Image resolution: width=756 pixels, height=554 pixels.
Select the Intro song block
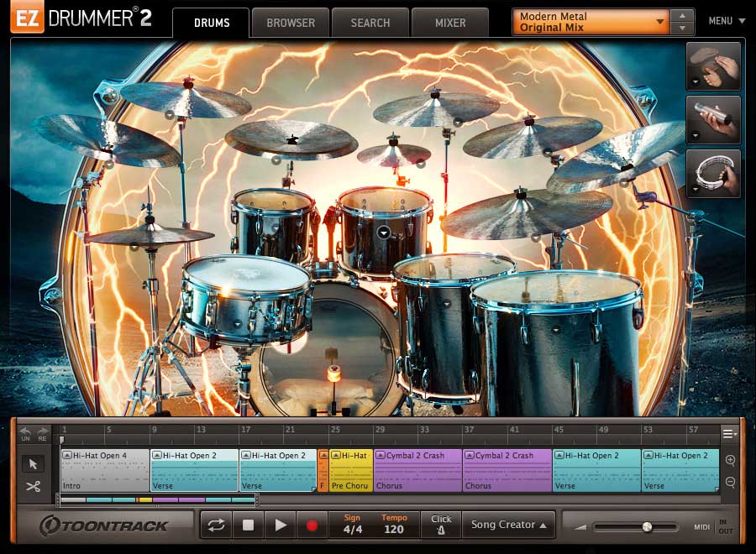[x=105, y=470]
